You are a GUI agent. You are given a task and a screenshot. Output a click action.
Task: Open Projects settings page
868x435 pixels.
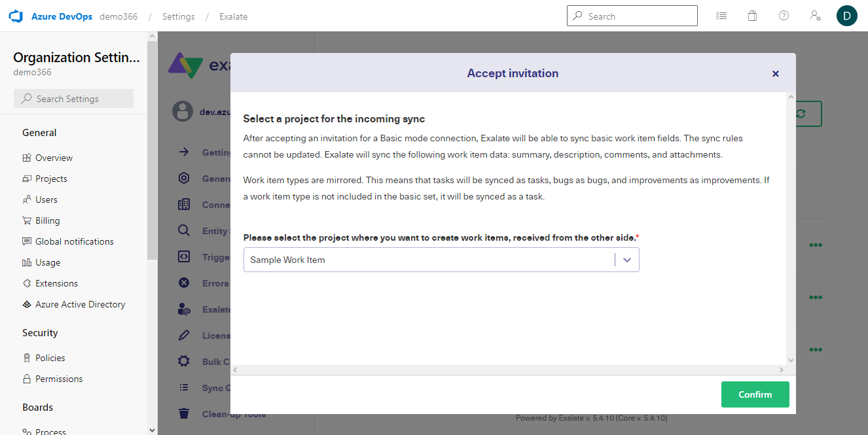pyautogui.click(x=51, y=179)
